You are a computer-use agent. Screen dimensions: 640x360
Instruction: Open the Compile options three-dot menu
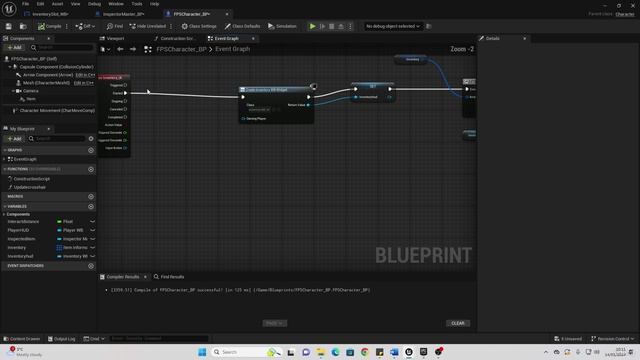67,26
